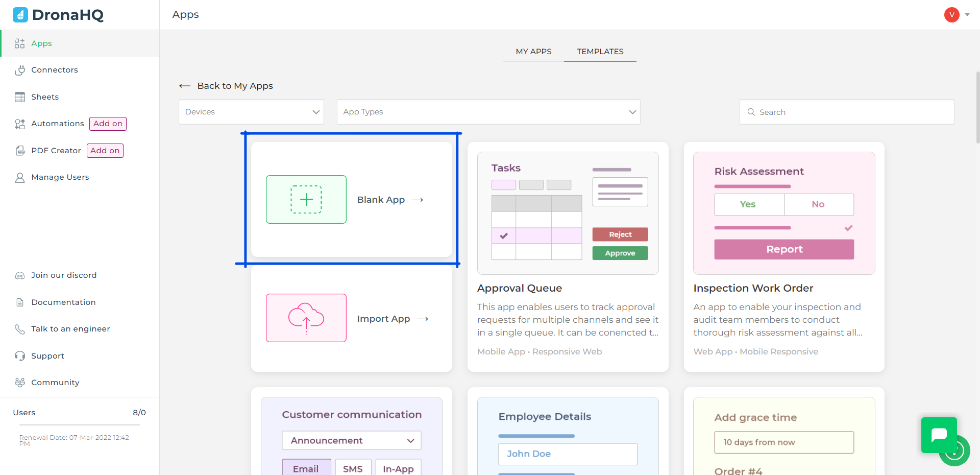980x475 pixels.
Task: Switch to the MY APPS tab
Action: point(533,52)
